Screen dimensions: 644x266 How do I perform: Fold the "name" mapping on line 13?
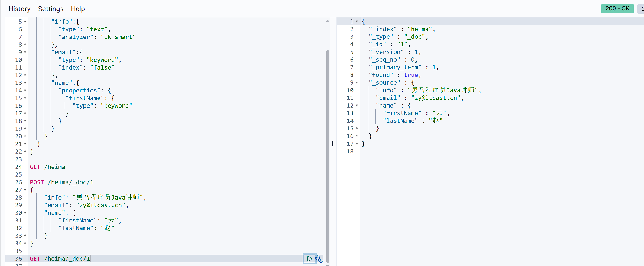25,83
